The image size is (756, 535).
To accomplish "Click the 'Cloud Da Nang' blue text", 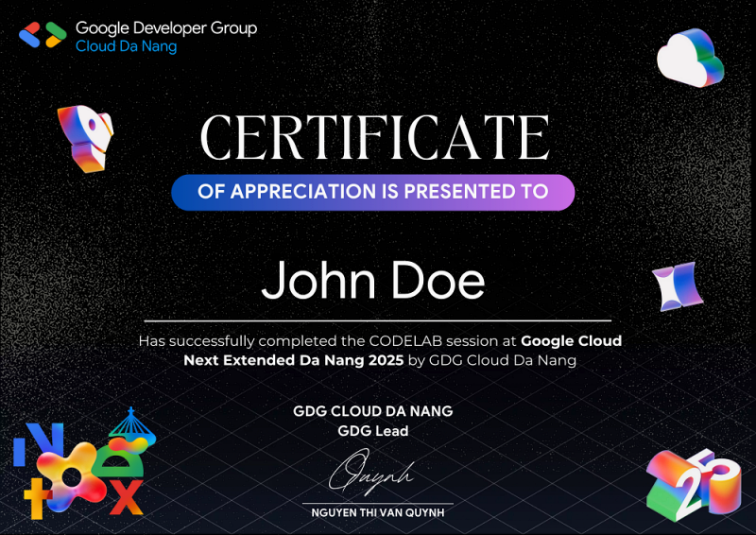I will coord(127,46).
